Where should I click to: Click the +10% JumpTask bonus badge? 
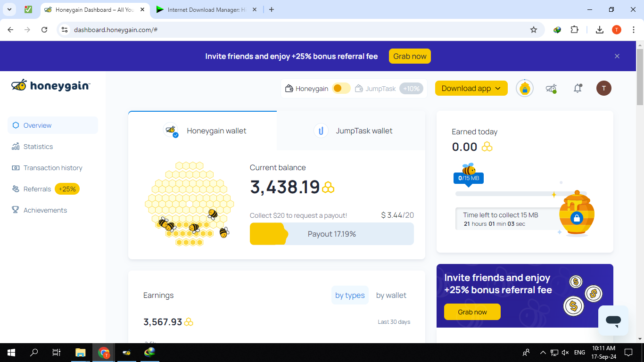pyautogui.click(x=412, y=88)
